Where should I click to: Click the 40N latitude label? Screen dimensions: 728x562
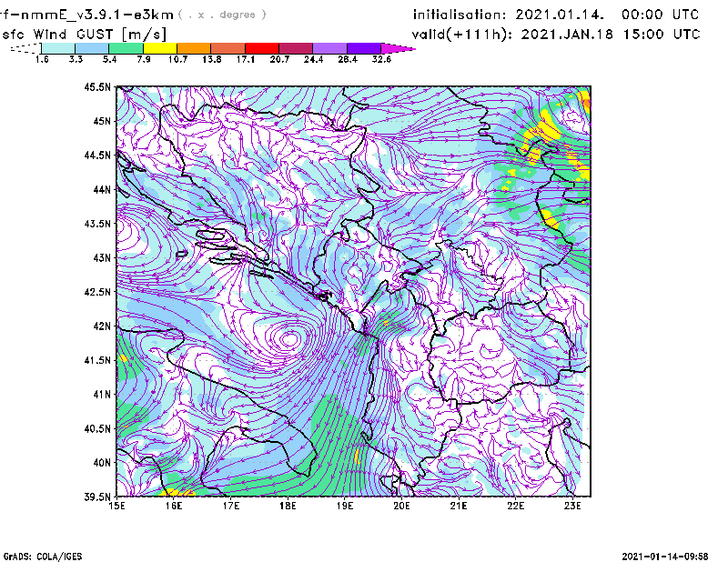(x=103, y=463)
